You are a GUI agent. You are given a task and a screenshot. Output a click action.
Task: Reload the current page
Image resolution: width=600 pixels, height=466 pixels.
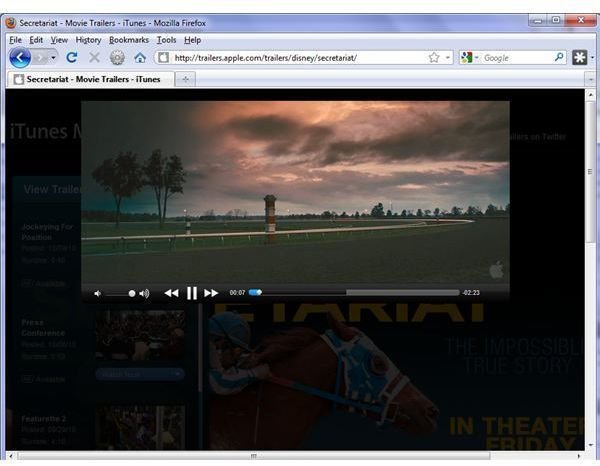point(72,58)
